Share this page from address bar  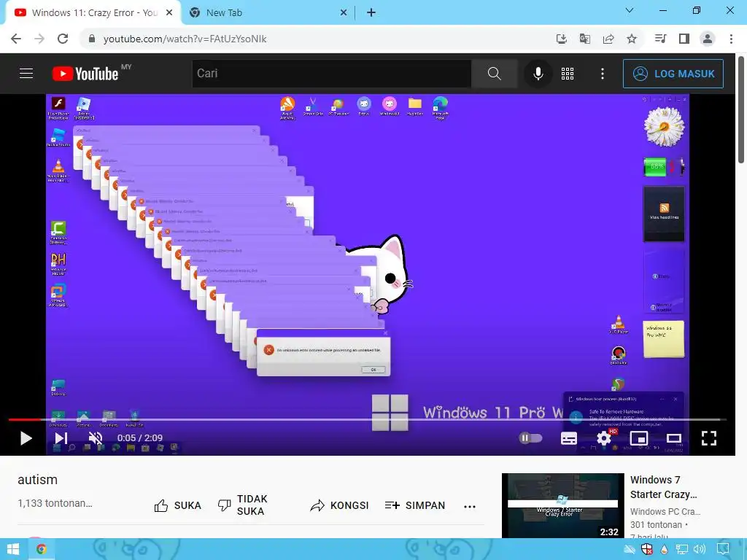(x=608, y=39)
